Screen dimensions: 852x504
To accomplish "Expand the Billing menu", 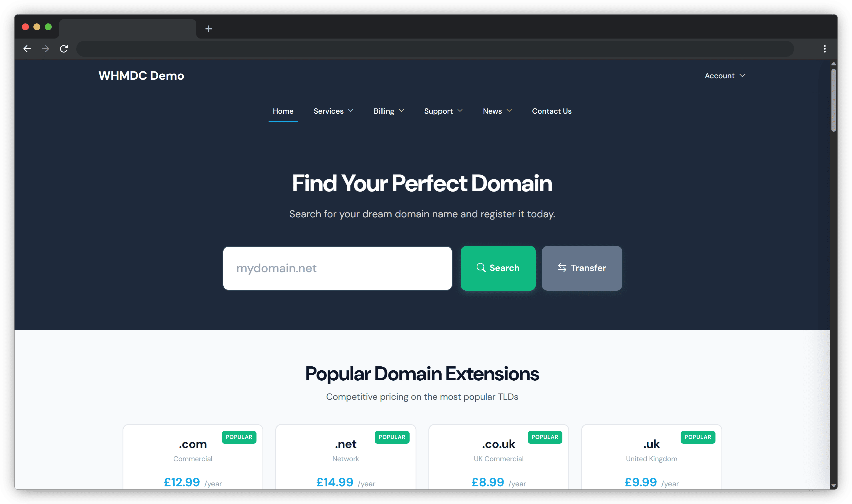I will click(388, 111).
